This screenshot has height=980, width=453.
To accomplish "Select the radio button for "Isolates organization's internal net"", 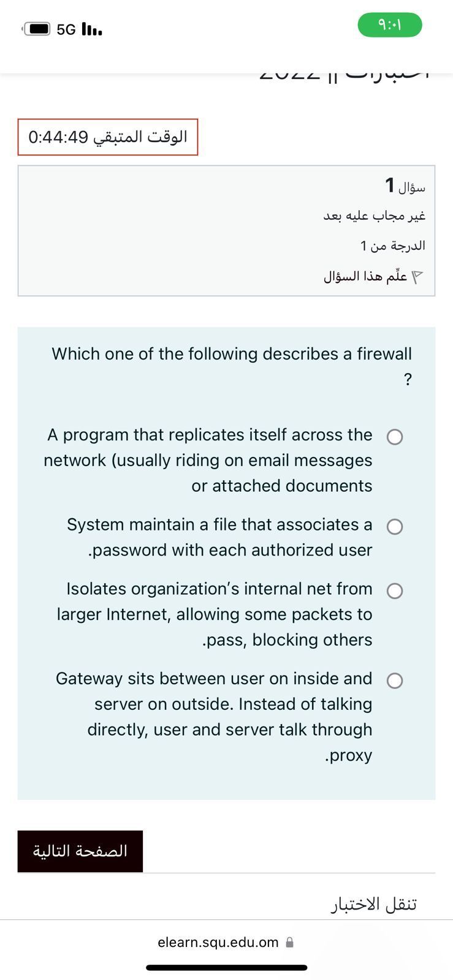I will click(x=395, y=591).
